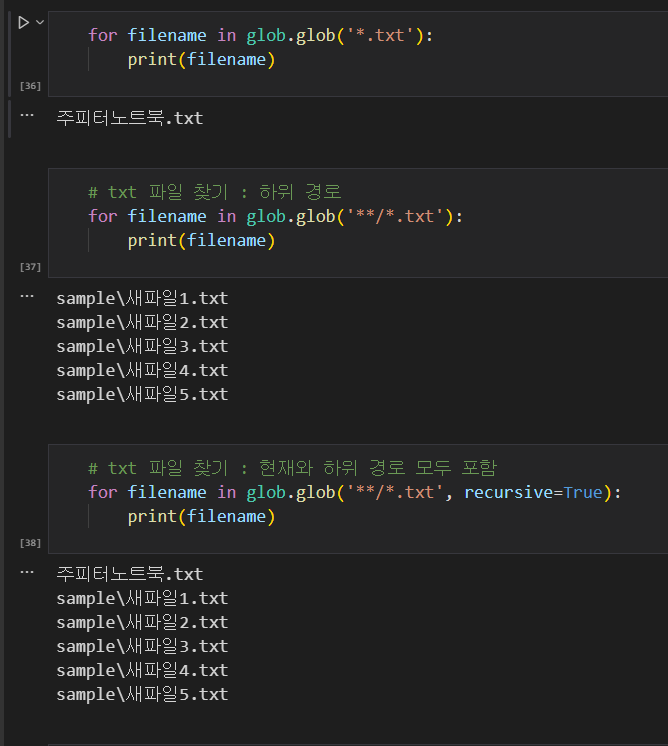Screen dimensions: 668x746
Task: Select 'sample\새파일4.txt' in cell 38 output
Action: (142, 670)
